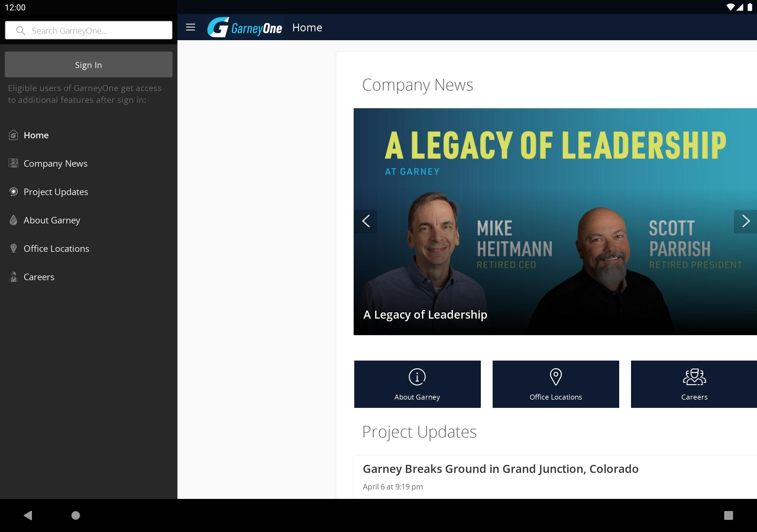Click the 'A Legacy of Leadership' caption
757x532 pixels.
pos(425,315)
